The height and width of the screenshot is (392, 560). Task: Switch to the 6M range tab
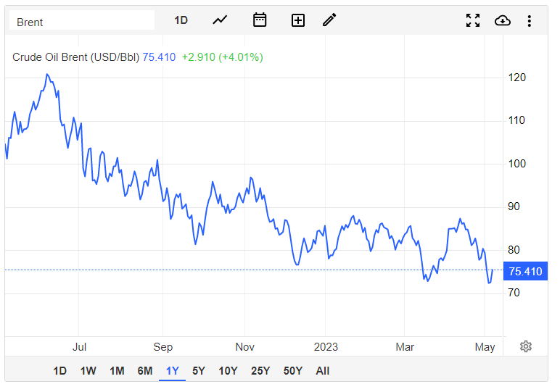click(145, 371)
